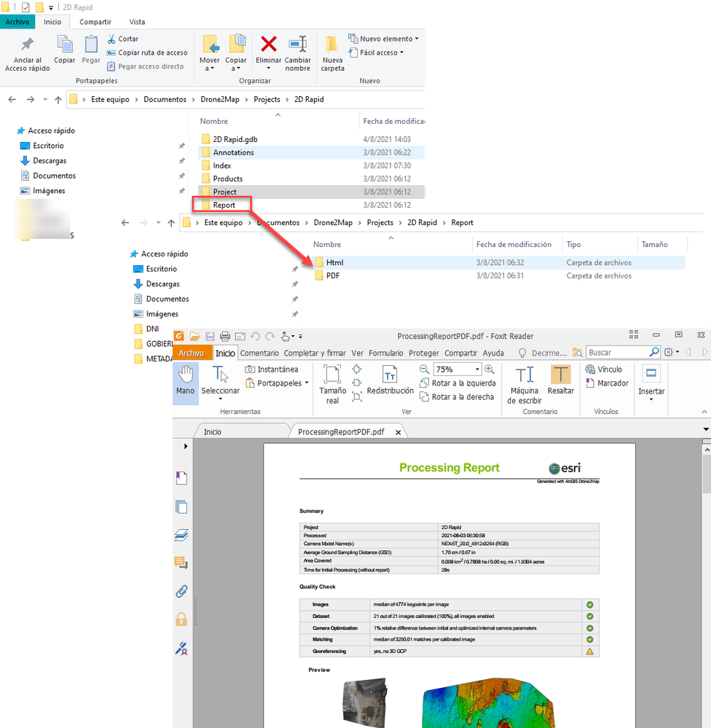711x728 pixels.
Task: Click the zoom in magnifier icon
Action: click(489, 369)
